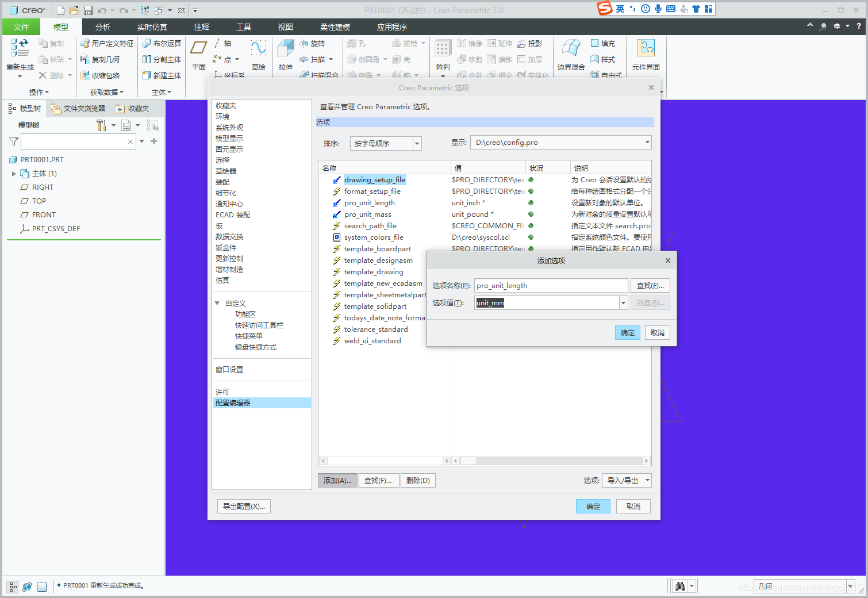
Task: Open the 导入/导出 dropdown
Action: pyautogui.click(x=627, y=481)
